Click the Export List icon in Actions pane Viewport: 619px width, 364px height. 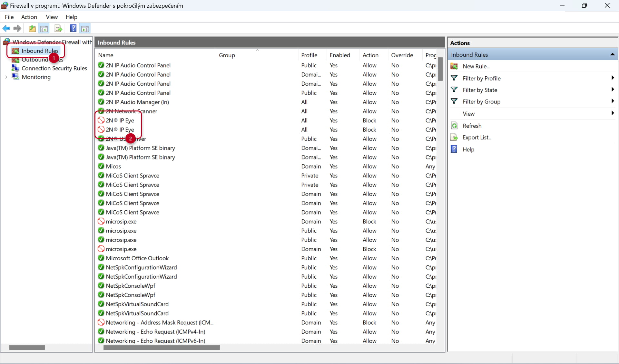[x=454, y=138]
